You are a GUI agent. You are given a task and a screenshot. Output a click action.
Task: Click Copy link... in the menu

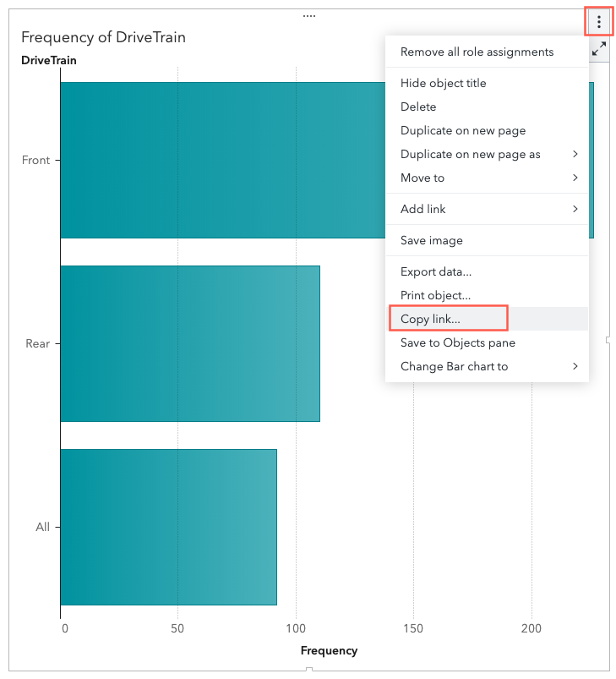pos(430,319)
